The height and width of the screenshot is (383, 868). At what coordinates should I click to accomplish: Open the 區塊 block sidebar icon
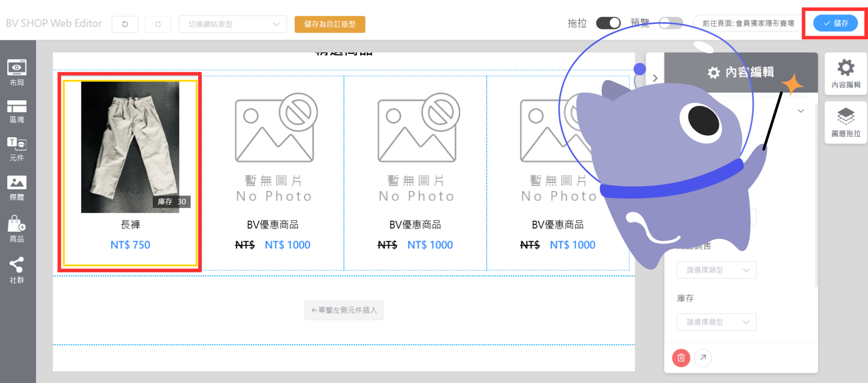point(17,112)
